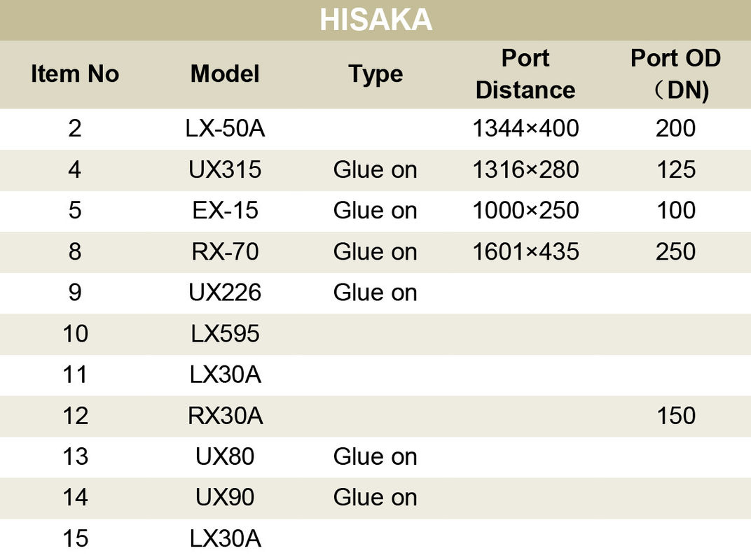Select the Port OD (DN) header
This screenshot has width=751, height=560.
pyautogui.click(x=675, y=74)
